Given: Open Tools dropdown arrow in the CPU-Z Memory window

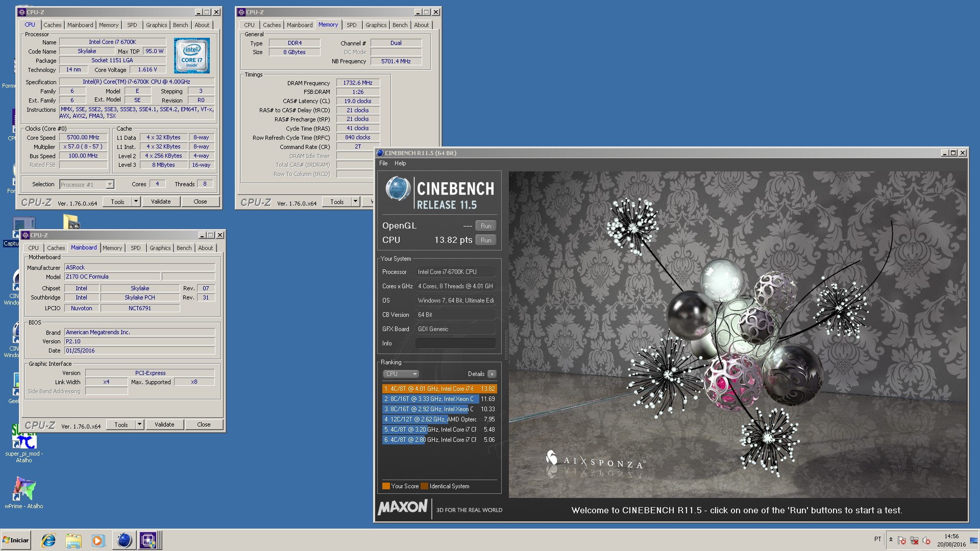Looking at the screenshot, I should 355,202.
